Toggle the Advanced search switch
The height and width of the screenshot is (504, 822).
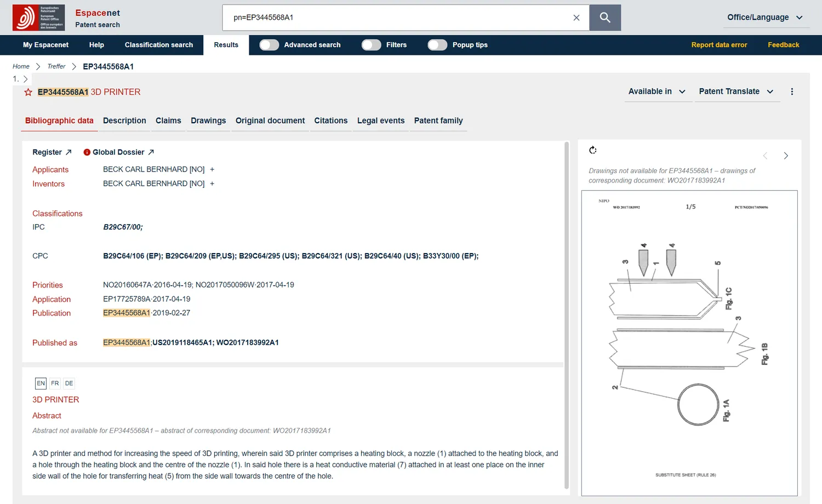coord(269,45)
